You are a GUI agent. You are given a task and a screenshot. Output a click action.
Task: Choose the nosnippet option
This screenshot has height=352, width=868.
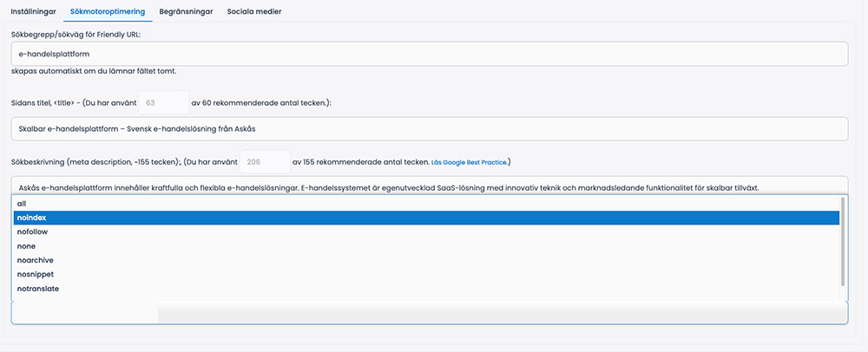(426, 274)
